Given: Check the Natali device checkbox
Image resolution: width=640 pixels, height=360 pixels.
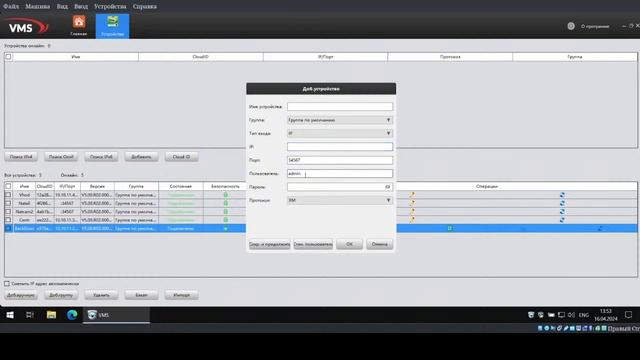Looking at the screenshot, I should (x=8, y=203).
